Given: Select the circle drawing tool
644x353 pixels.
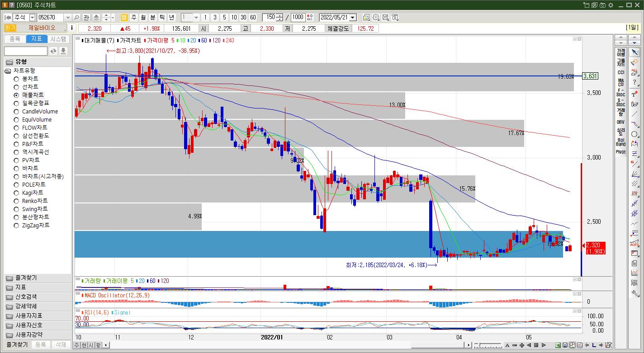Looking at the screenshot, I should 635,134.
